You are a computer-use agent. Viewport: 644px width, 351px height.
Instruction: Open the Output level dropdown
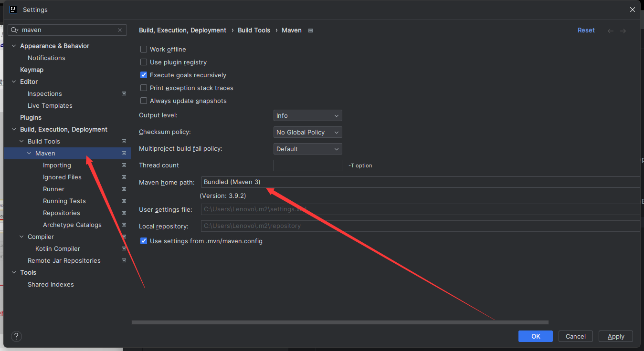(308, 115)
